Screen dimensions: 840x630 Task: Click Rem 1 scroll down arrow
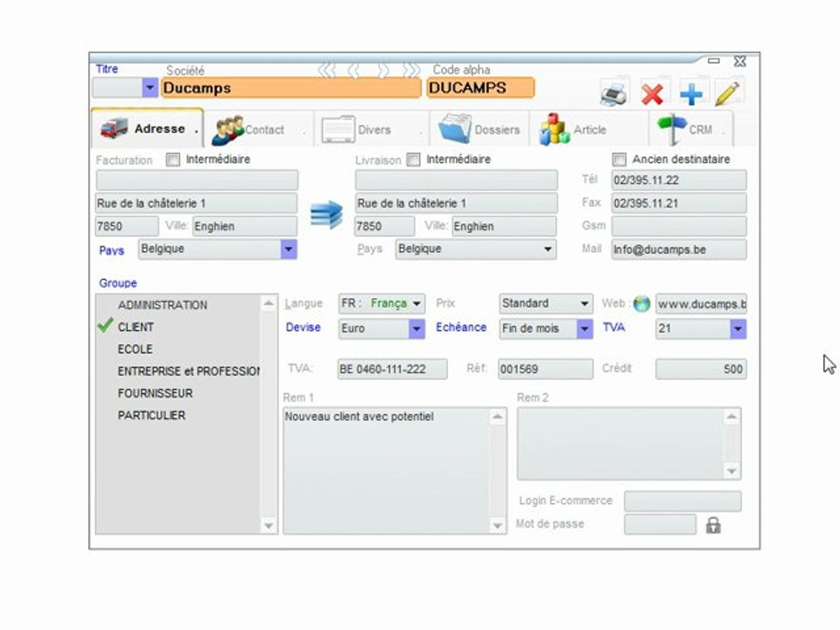coord(497,526)
